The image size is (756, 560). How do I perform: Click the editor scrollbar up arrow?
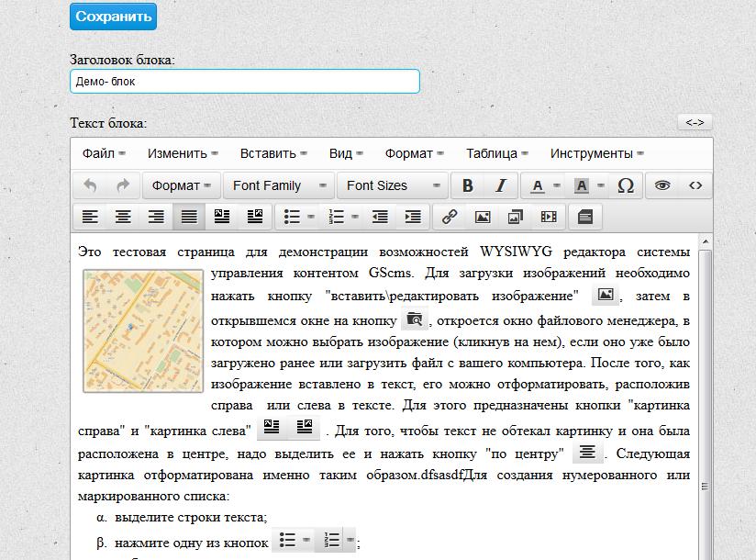coord(706,241)
